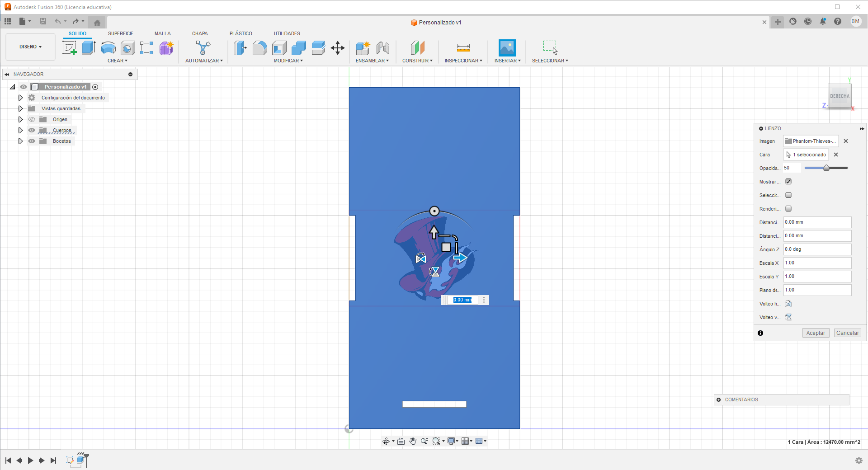
Task: Open the INSPECCIONAR dropdown menu
Action: [x=463, y=61]
